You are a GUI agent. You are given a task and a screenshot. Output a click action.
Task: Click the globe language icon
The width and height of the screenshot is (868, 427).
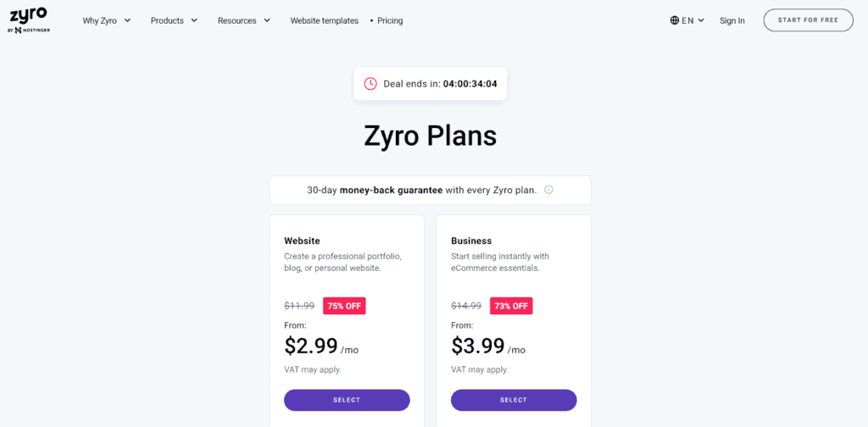coord(675,20)
